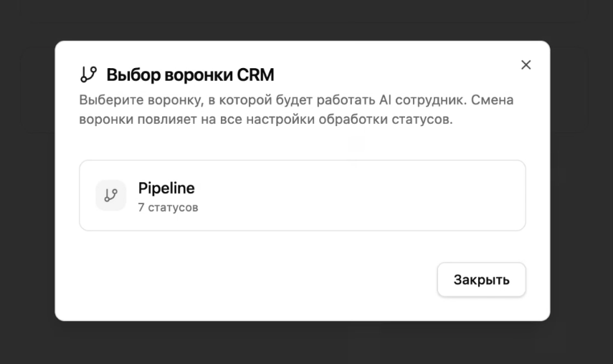613x364 pixels.
Task: Click the Pipeline name text
Action: click(x=166, y=188)
